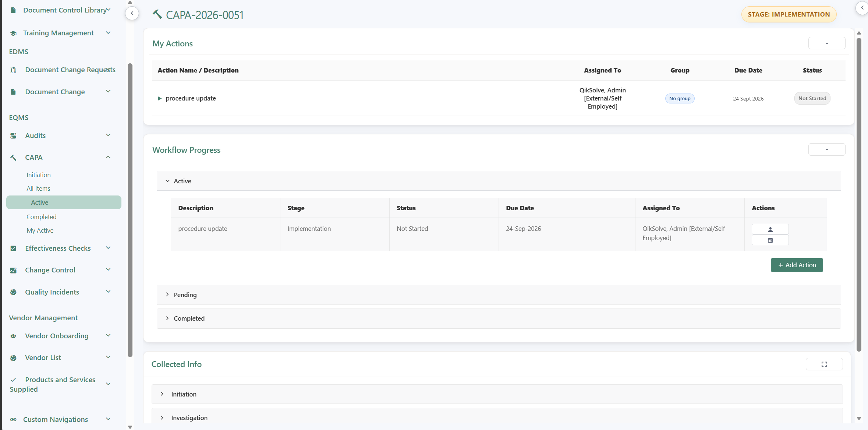
Task: Open All Items under CAPA
Action: tap(38, 188)
